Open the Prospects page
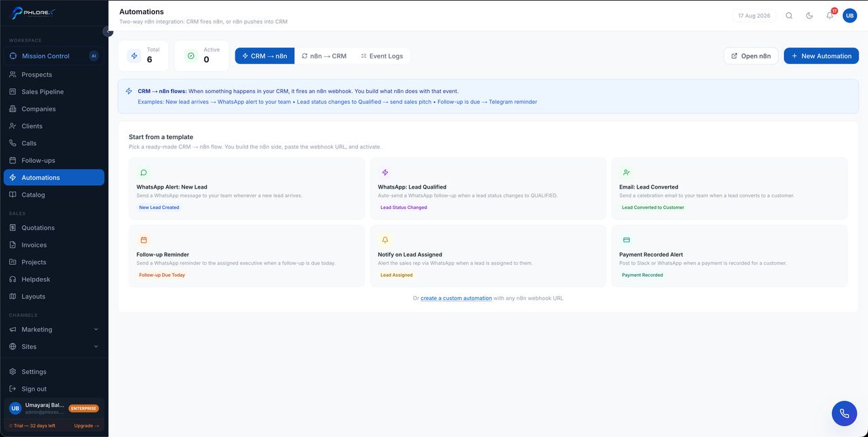868x437 pixels. [x=54, y=75]
